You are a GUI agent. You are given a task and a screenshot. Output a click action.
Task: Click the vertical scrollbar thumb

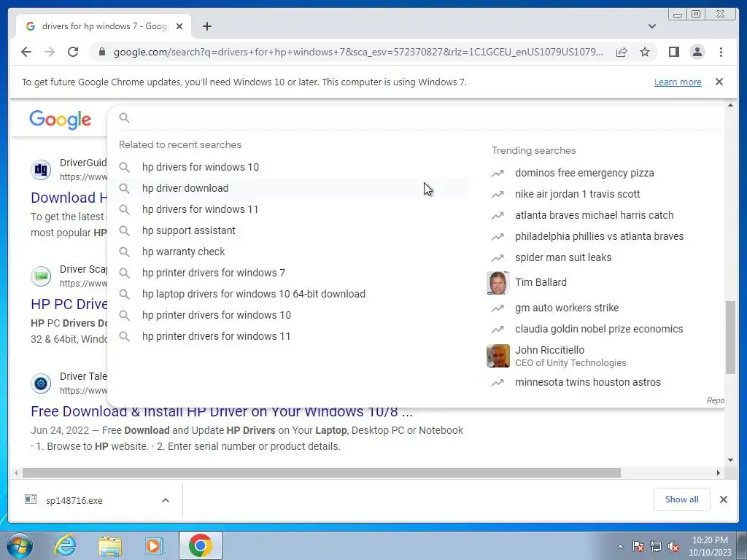pos(730,337)
